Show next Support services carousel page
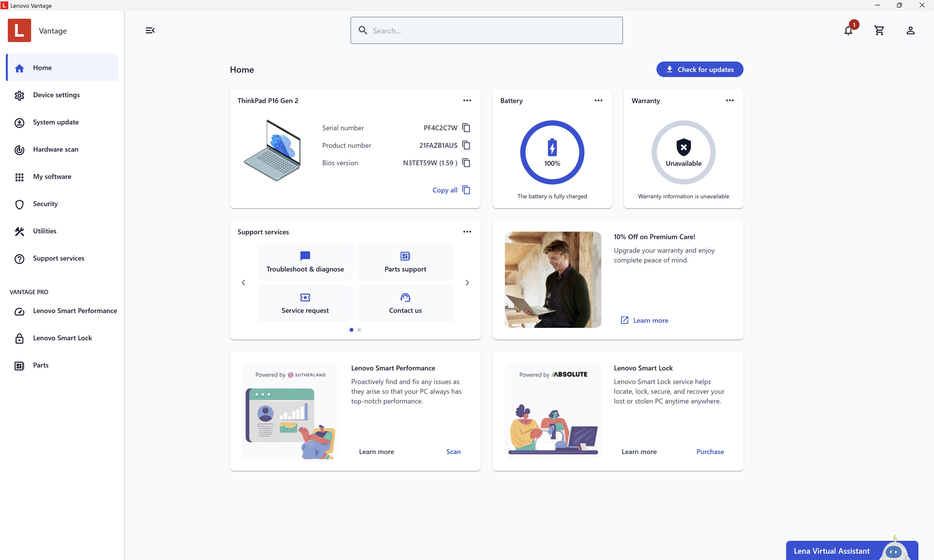This screenshot has height=560, width=934. tap(467, 283)
